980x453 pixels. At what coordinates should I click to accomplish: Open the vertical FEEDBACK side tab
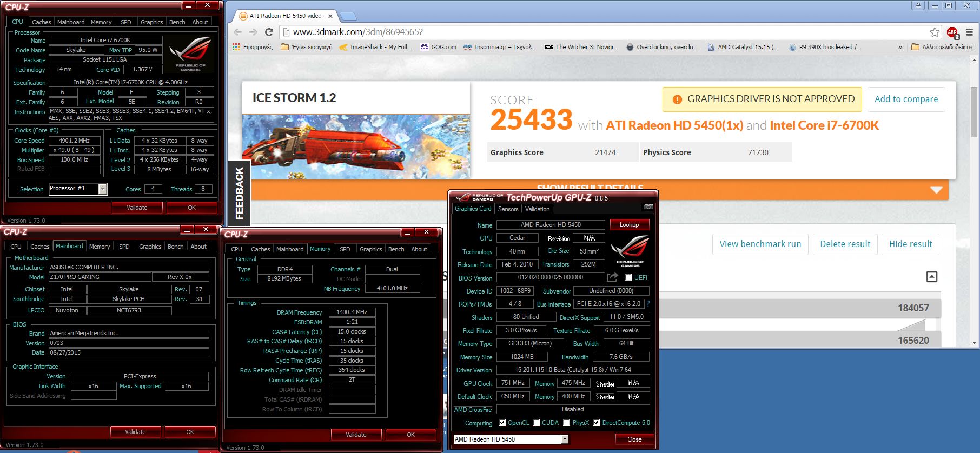(240, 192)
